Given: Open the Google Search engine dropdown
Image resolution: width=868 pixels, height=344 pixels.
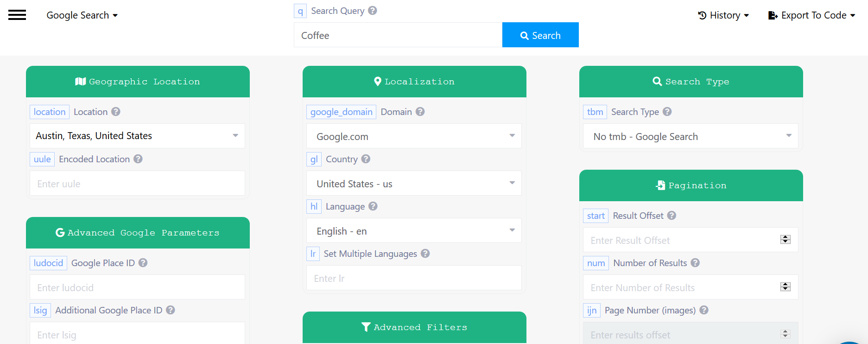Looking at the screenshot, I should tap(82, 15).
